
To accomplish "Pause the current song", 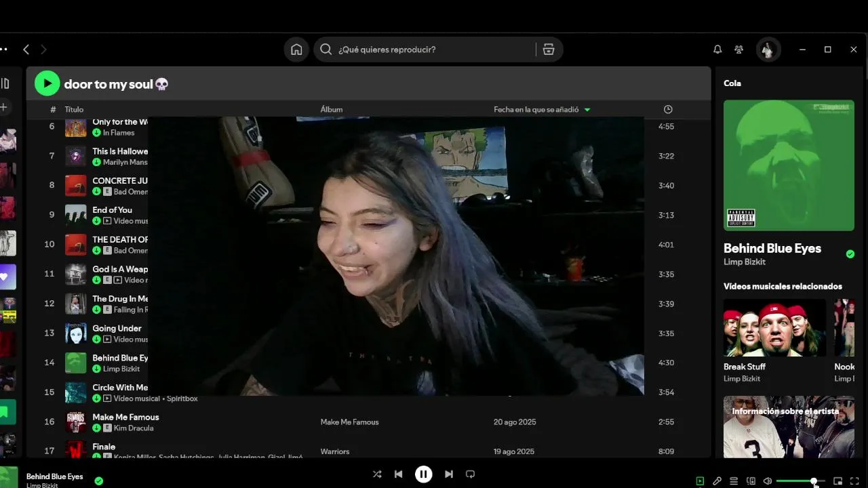I will [423, 474].
